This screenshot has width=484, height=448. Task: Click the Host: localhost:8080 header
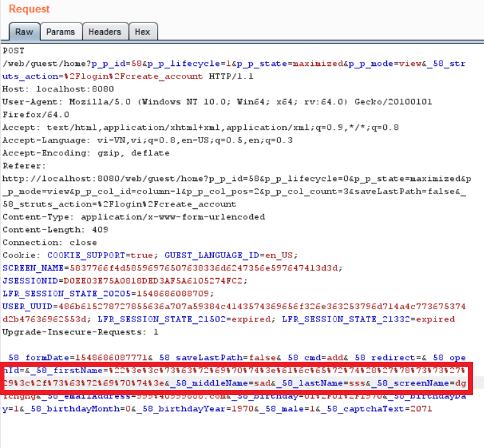pos(58,89)
